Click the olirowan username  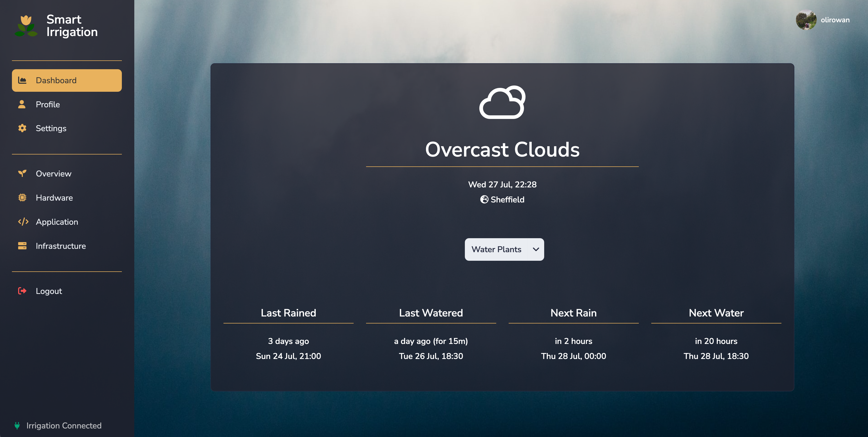click(835, 20)
